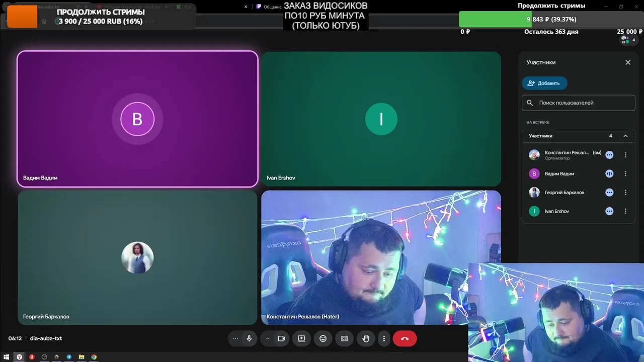Click the Участники panel heading
Screen dimensions: 644x362
(541, 62)
